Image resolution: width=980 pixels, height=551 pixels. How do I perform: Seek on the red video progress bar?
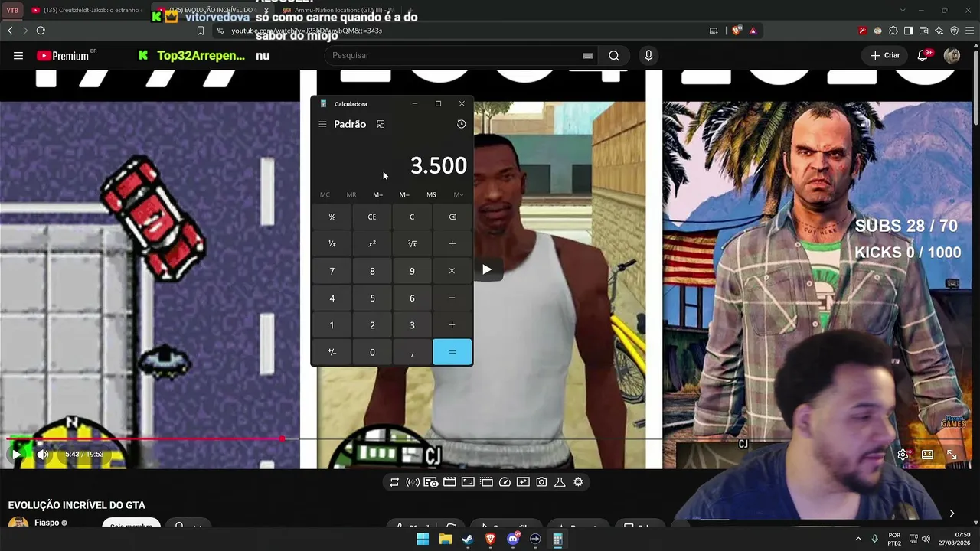(145, 439)
